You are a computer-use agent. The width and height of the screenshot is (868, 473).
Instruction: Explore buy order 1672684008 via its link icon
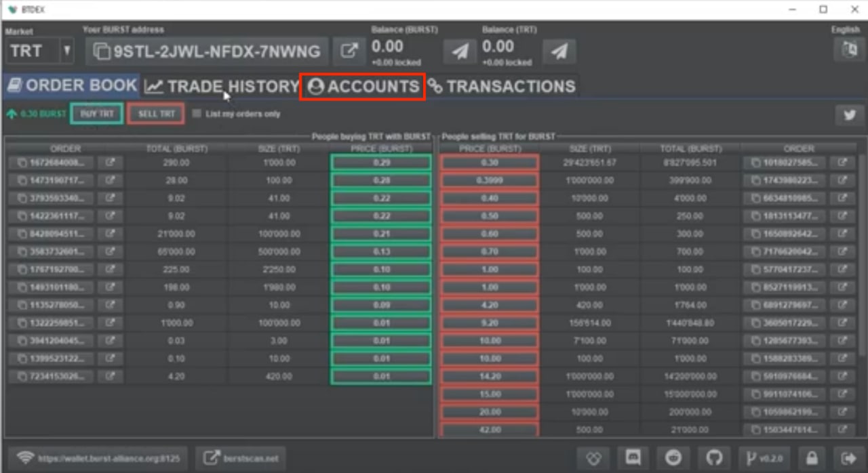tap(110, 163)
